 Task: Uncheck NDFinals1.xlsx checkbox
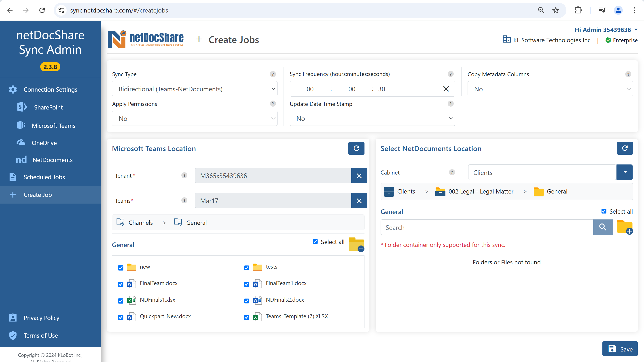(121, 301)
